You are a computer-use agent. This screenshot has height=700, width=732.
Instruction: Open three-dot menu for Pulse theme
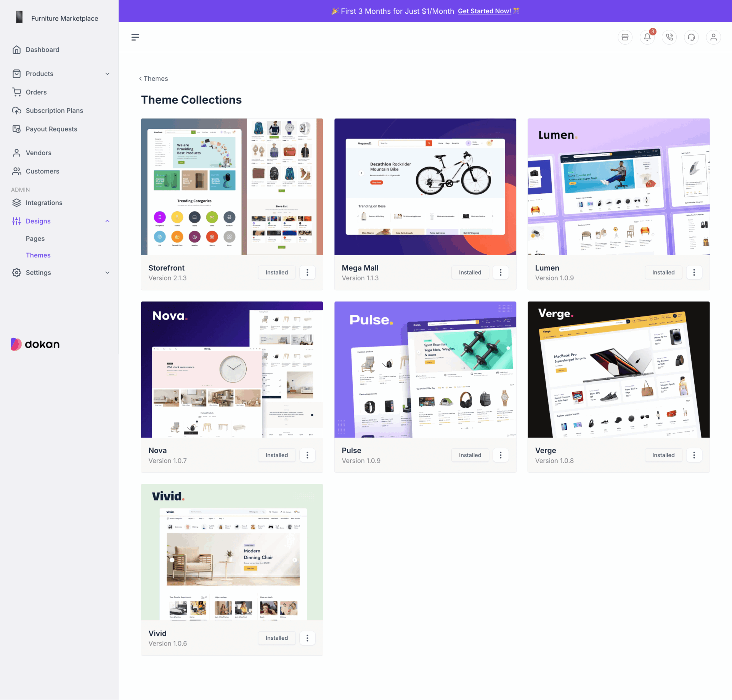[x=501, y=456]
